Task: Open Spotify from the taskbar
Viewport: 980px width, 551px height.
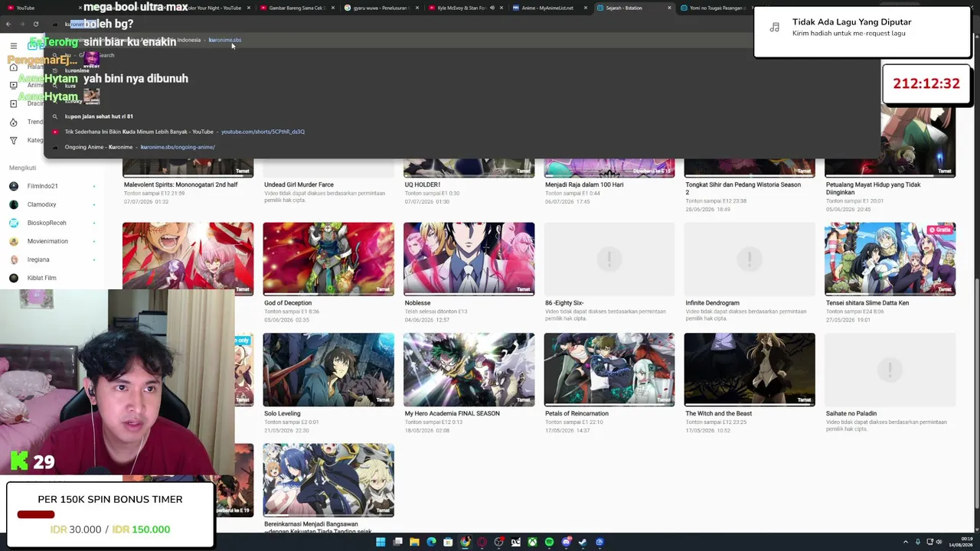Action: (x=549, y=542)
